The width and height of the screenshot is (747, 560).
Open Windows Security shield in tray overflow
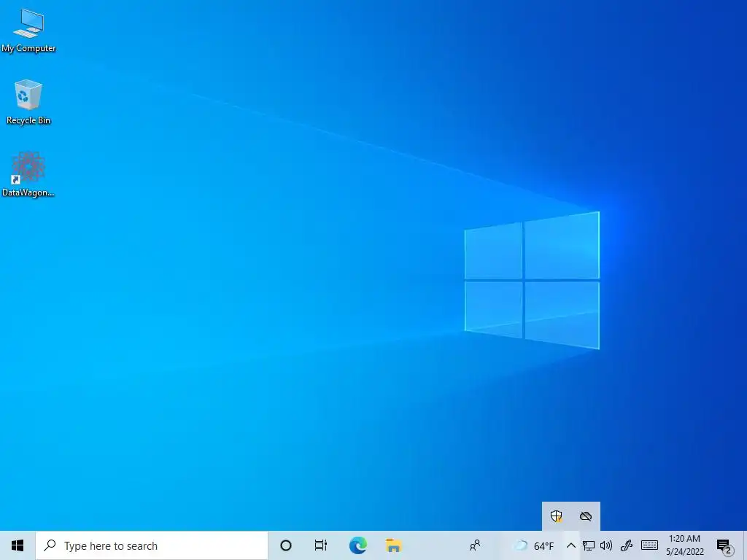coord(556,516)
